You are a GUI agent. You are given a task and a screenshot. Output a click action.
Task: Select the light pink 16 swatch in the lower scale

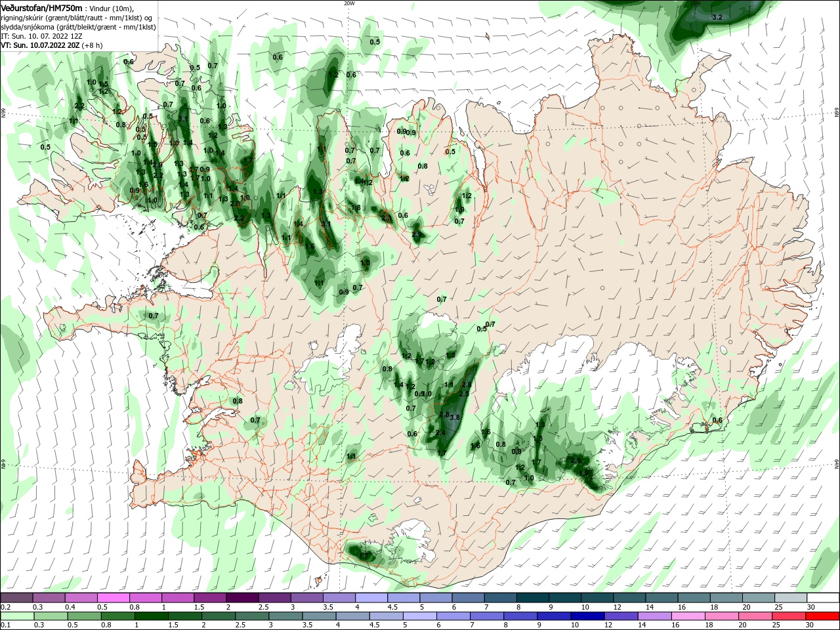[x=688, y=616]
